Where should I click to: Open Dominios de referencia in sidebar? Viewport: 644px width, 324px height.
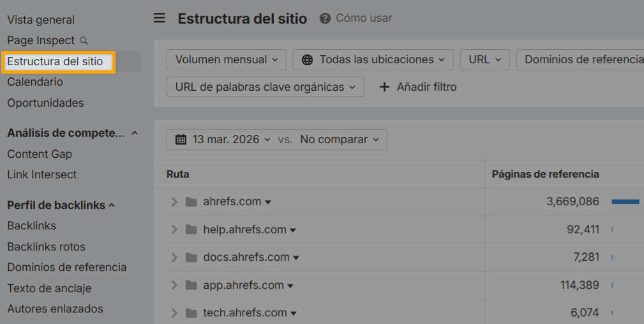tap(67, 267)
